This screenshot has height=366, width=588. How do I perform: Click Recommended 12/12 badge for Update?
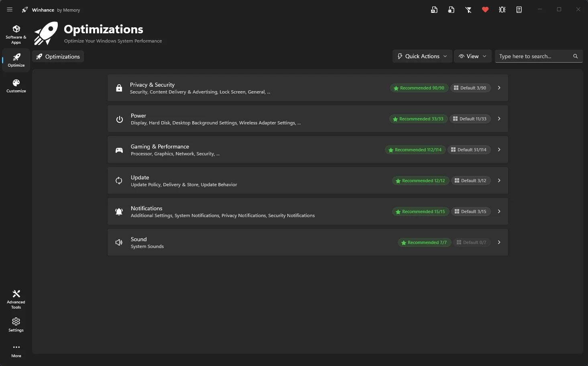(420, 181)
